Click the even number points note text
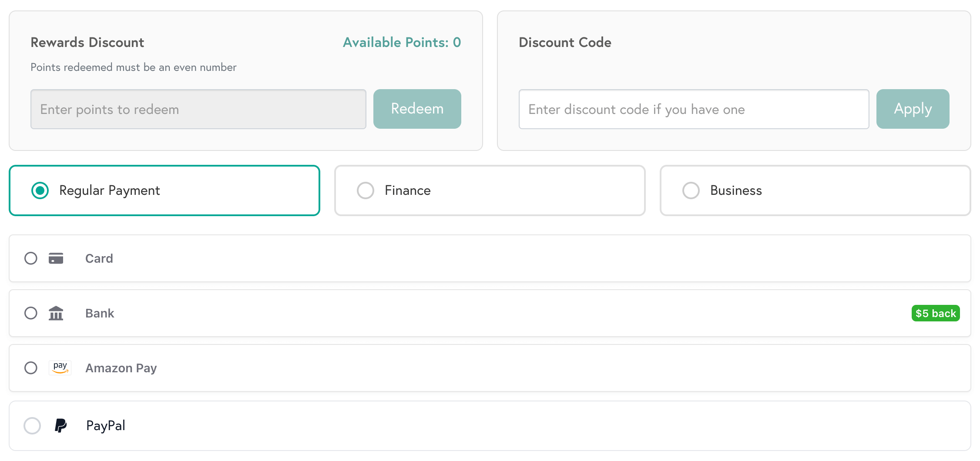Viewport: 980px width, 461px height. pos(133,67)
